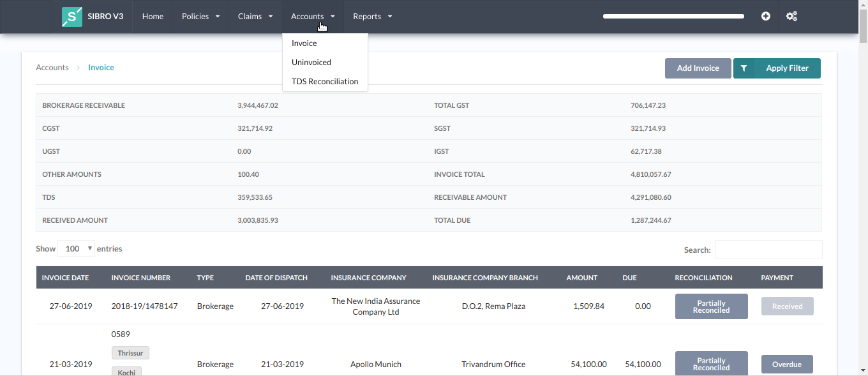
Task: Expand the Reports dropdown
Action: [x=371, y=16]
